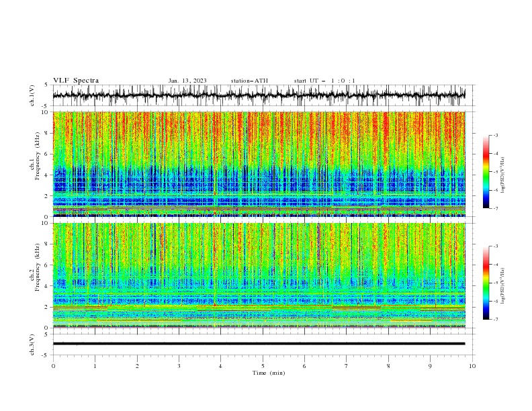Image resolution: width=532 pixels, height=411 pixels.
Task: Click time axis tick label '0'
Action: pos(53,366)
